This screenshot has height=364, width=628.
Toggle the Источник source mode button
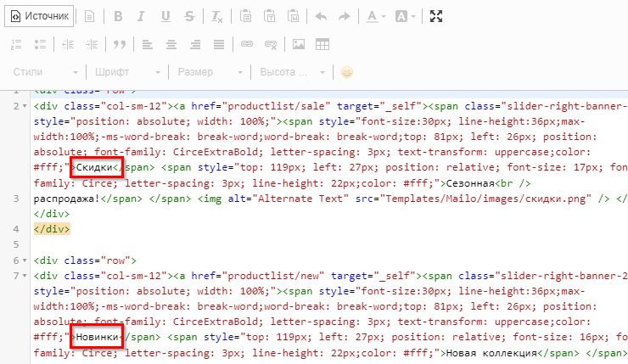click(x=40, y=16)
